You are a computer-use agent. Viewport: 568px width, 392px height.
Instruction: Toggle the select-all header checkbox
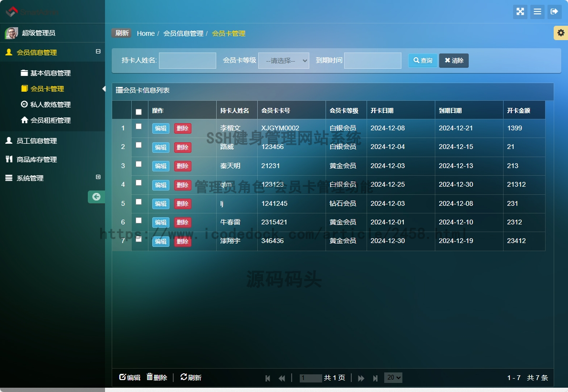[x=138, y=112]
